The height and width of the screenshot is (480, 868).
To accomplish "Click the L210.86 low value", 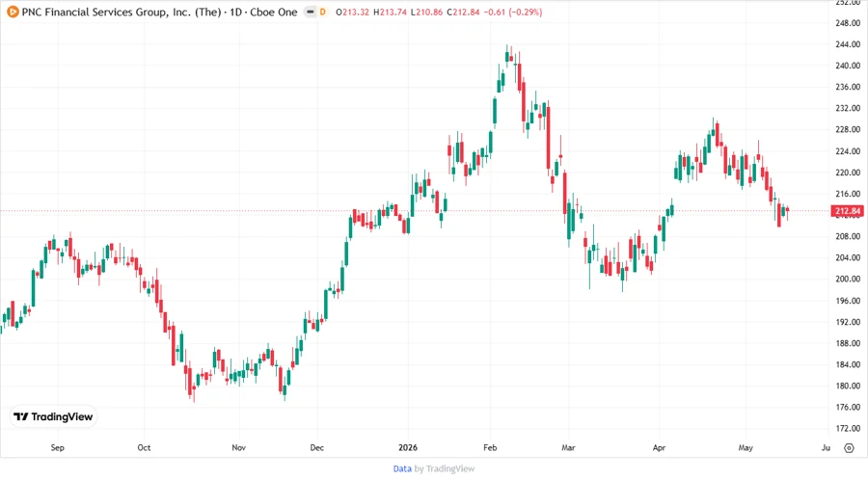I will (426, 12).
